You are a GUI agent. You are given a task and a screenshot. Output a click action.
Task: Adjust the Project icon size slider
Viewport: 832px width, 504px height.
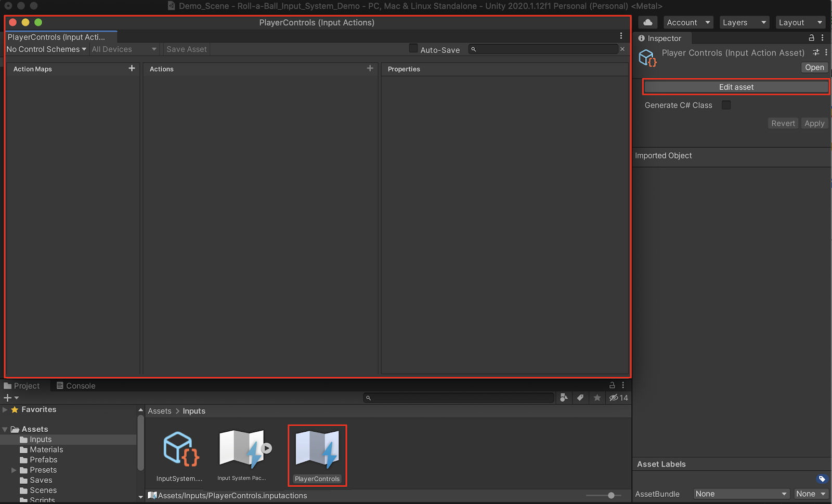point(611,496)
